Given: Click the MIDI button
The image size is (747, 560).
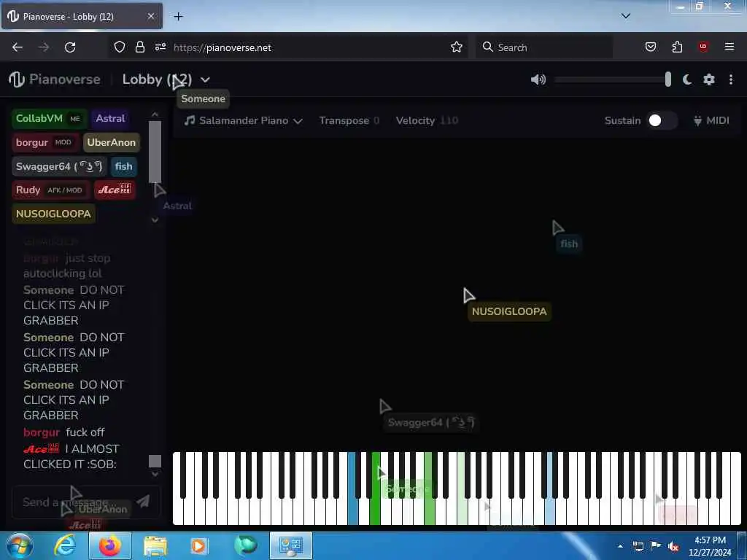Looking at the screenshot, I should click(x=711, y=121).
